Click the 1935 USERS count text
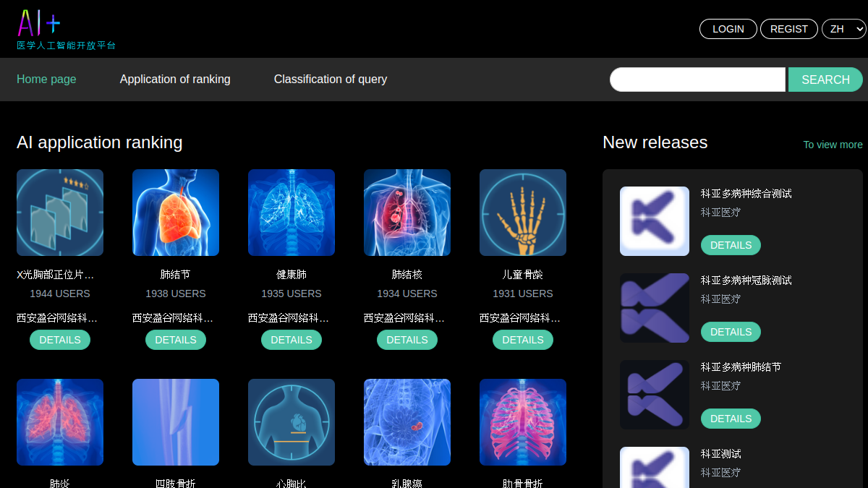The width and height of the screenshot is (868, 488). [292, 294]
